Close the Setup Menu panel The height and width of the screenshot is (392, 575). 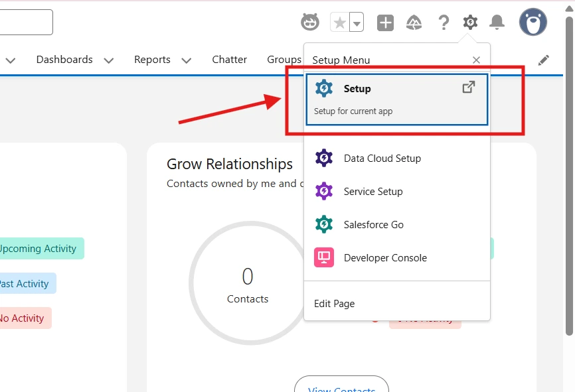(476, 60)
